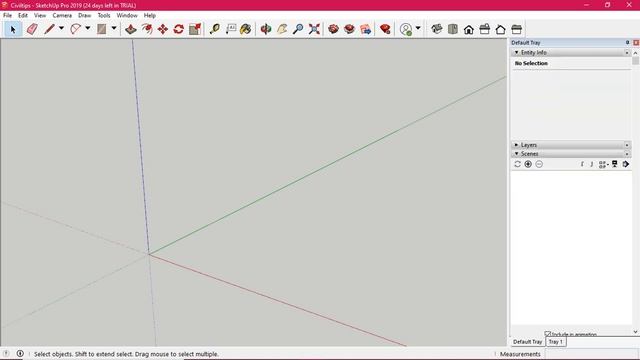Activate the Text label tool

(x=231, y=29)
